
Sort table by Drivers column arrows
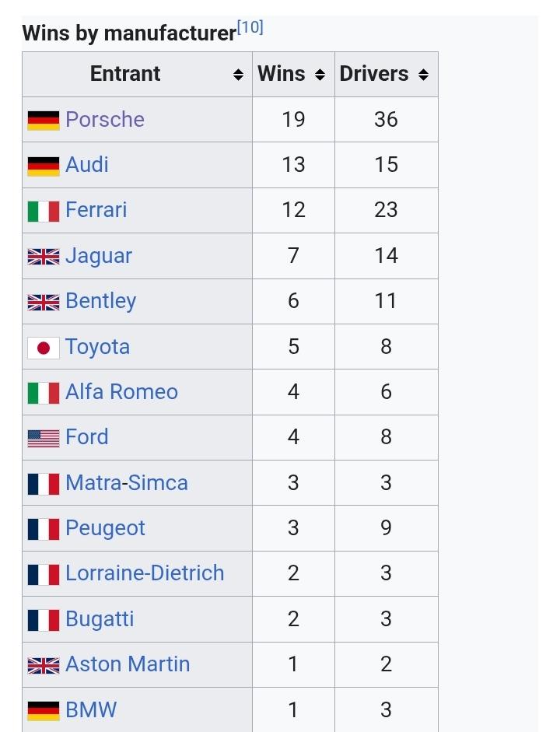click(x=423, y=75)
